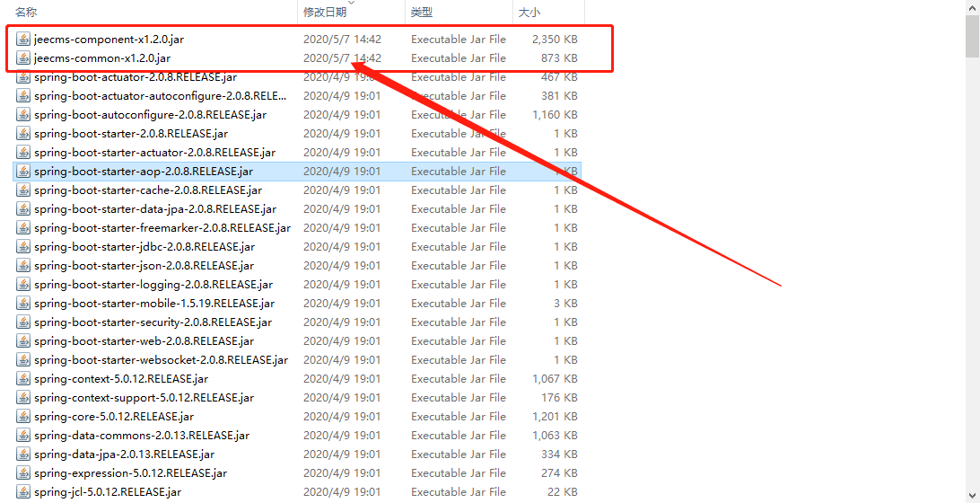Click jar icon of spring-boot-starter-logging file
980x503 pixels.
pos(23,284)
